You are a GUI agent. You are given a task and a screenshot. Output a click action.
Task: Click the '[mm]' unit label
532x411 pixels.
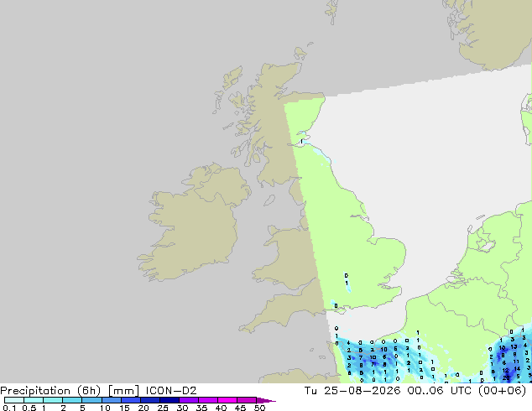(x=123, y=391)
